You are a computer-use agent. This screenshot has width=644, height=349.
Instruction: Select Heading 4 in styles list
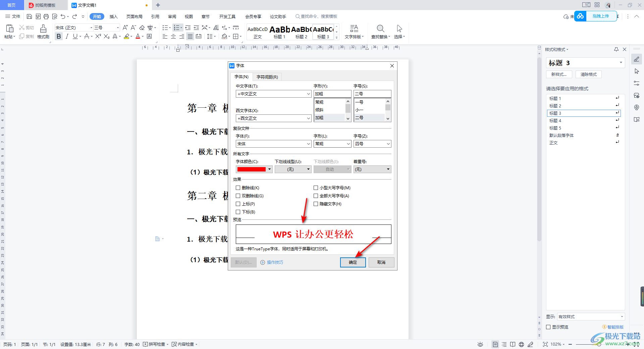[x=584, y=121]
